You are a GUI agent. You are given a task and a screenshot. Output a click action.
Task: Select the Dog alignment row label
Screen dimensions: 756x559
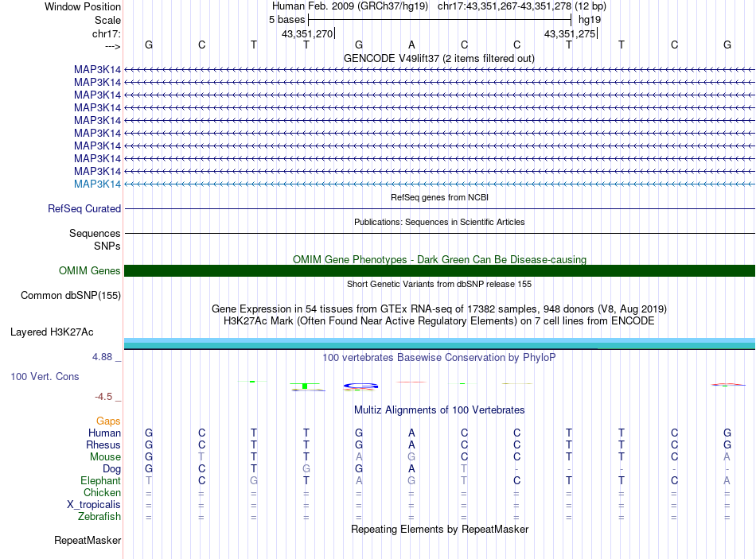tap(111, 469)
